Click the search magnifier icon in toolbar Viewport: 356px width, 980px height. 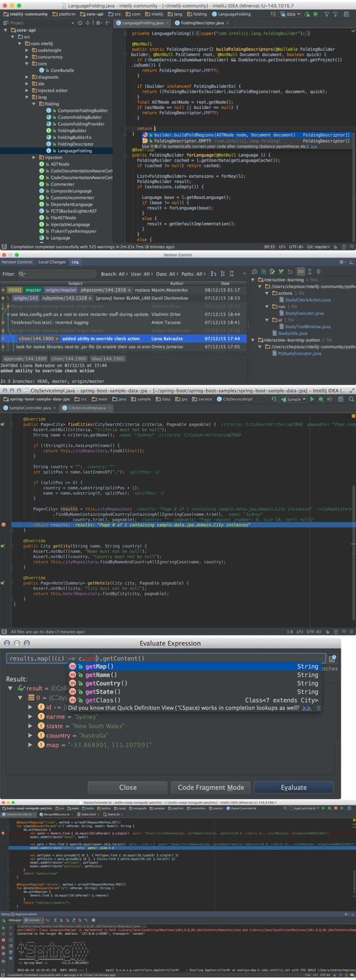[351, 399]
